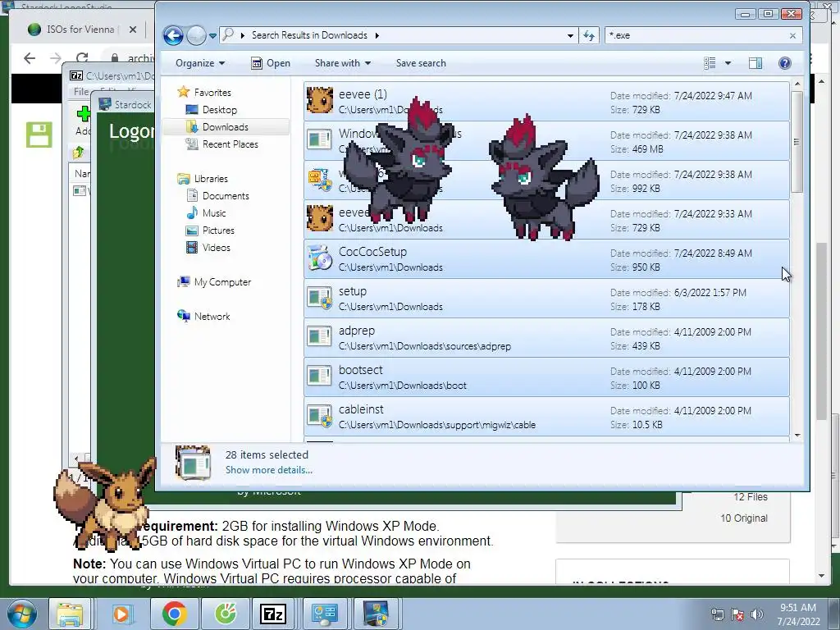840x630 pixels.
Task: Click the 'CocCocSetup' file name
Action: coord(372,252)
